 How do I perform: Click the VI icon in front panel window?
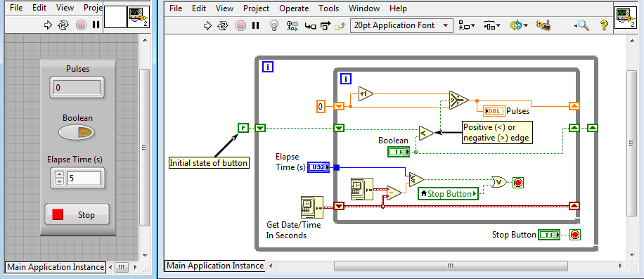139,18
